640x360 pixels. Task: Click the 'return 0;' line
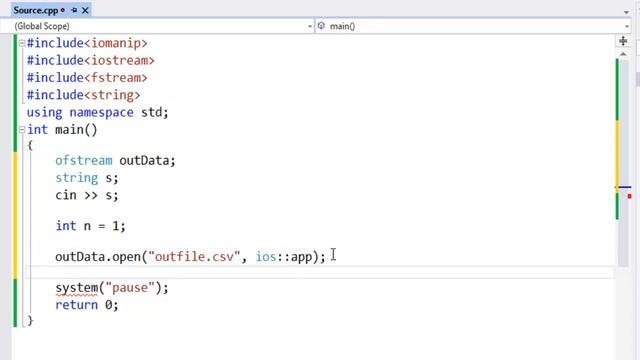tap(87, 305)
